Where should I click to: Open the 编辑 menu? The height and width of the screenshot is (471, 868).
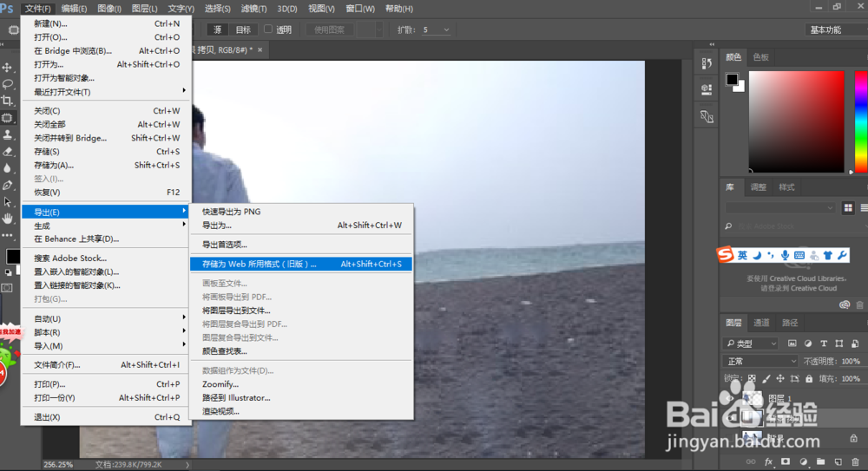[74, 9]
